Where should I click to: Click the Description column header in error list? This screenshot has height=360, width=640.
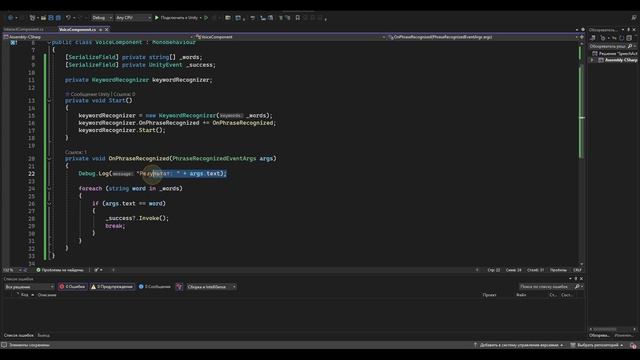pyautogui.click(x=47, y=295)
